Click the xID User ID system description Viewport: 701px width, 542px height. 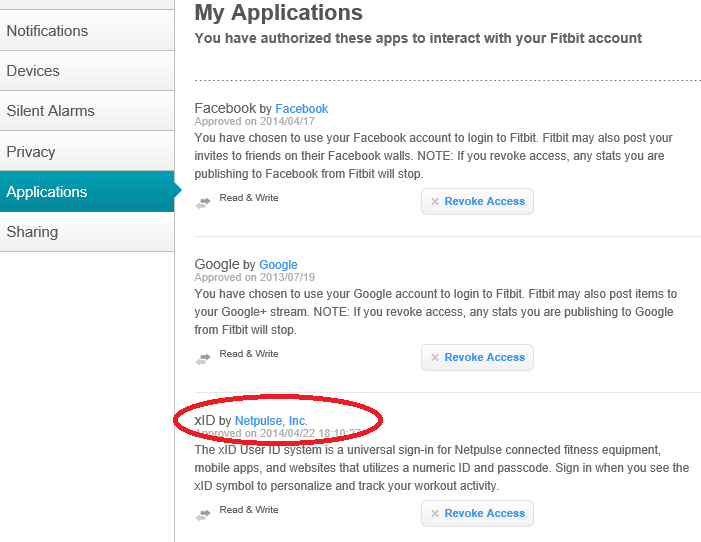pos(442,468)
